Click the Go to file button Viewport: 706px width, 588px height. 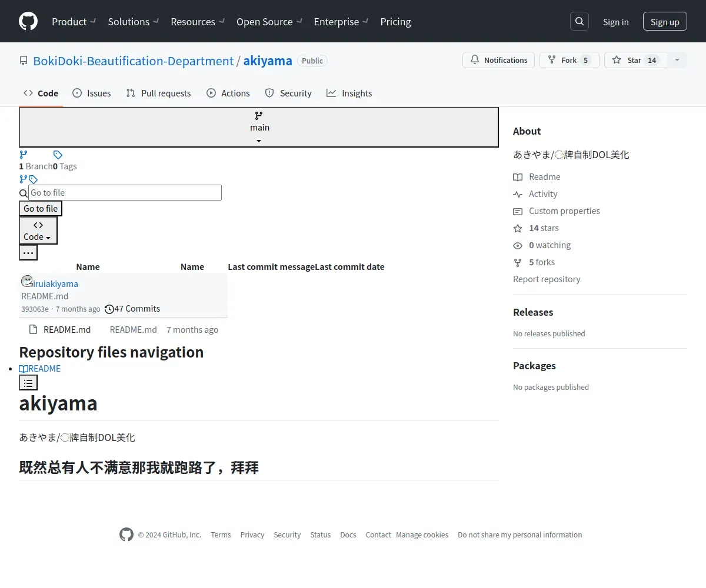41,208
